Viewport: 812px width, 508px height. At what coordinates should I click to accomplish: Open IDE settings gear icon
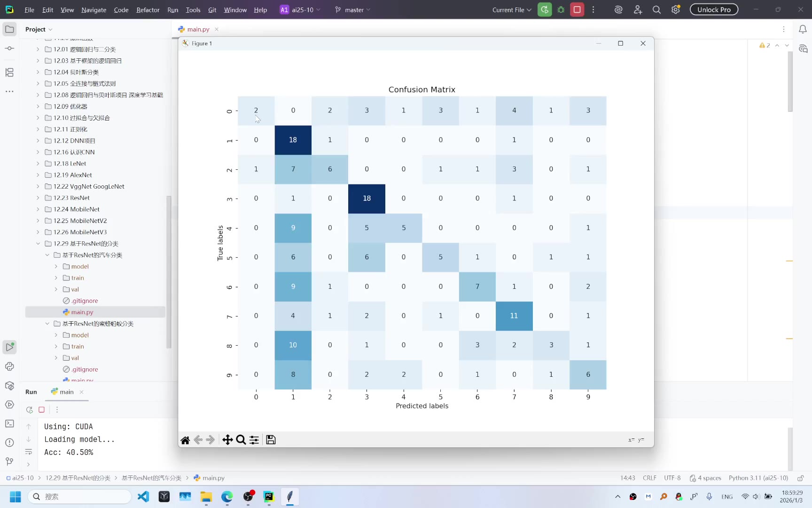[676, 9]
